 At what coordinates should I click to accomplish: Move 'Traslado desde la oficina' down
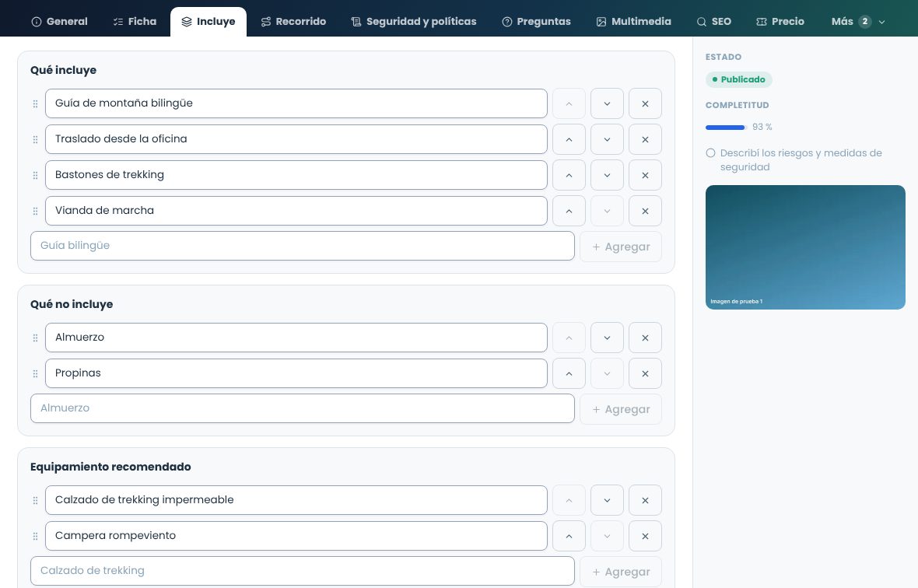click(607, 139)
